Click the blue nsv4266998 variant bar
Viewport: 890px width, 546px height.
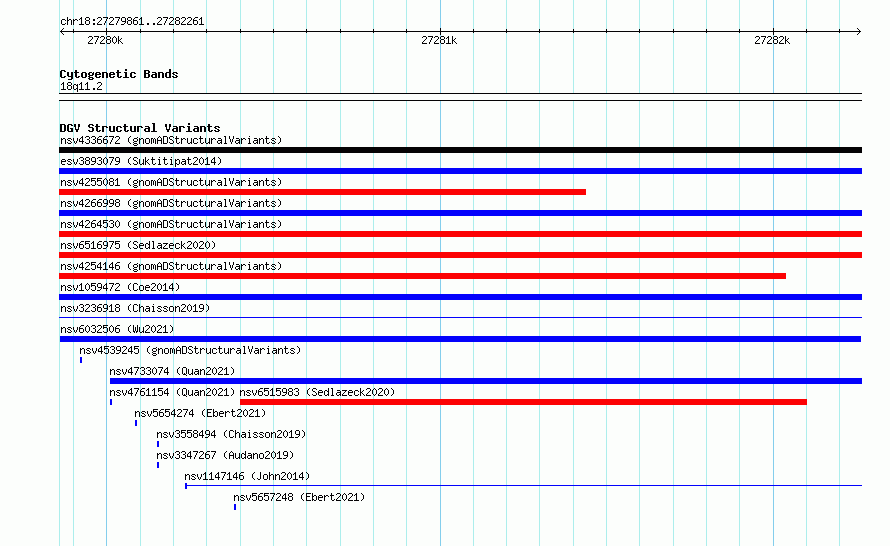[460, 213]
